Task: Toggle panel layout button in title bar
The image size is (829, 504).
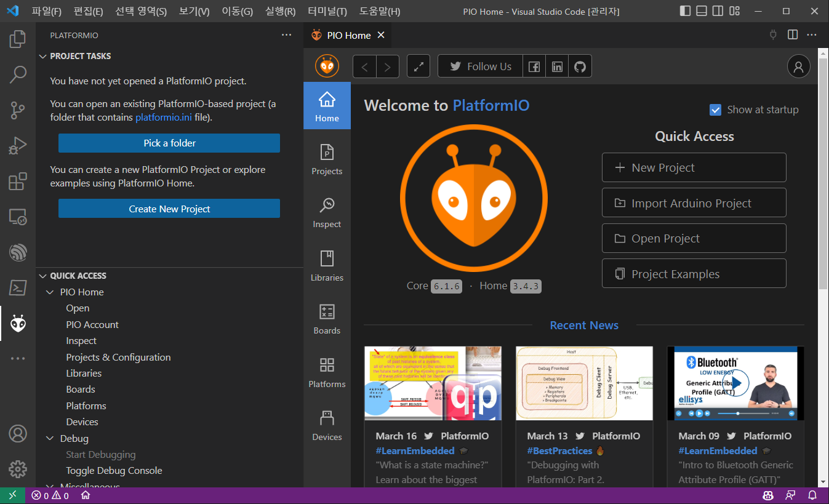Action: click(x=702, y=11)
